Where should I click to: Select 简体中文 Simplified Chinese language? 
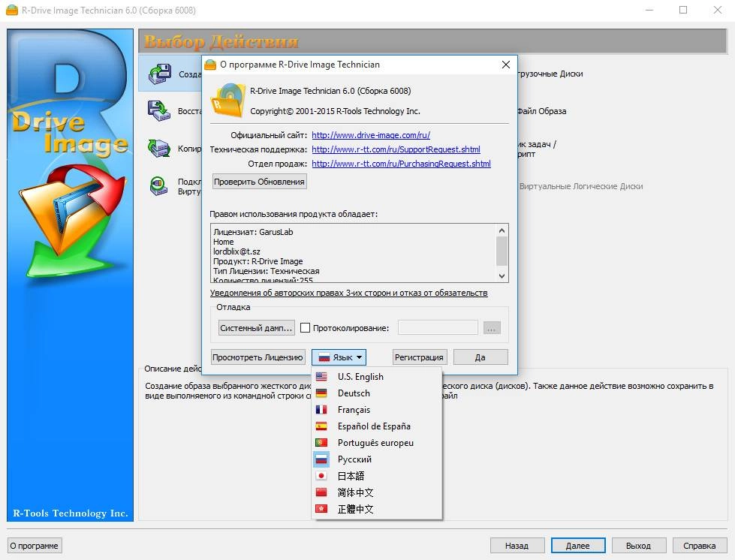point(377,492)
